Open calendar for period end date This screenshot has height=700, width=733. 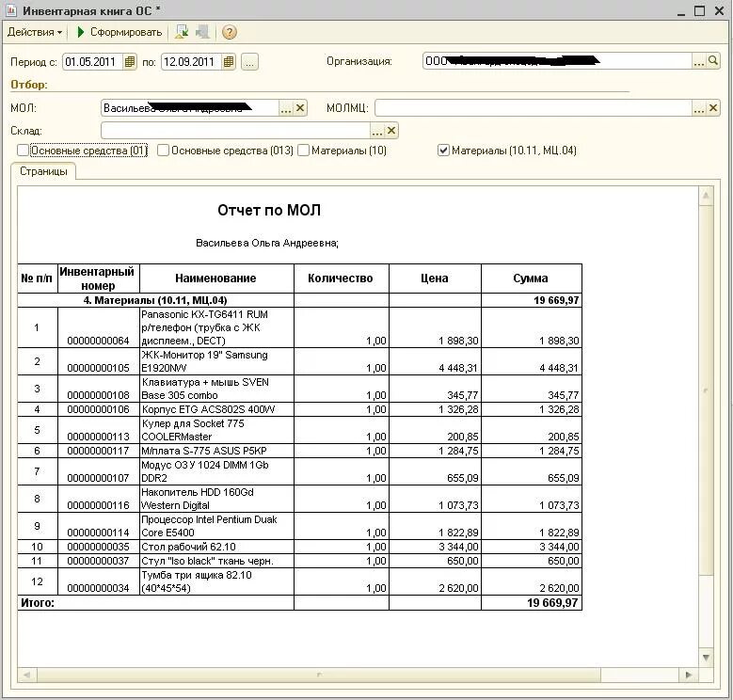point(228,62)
